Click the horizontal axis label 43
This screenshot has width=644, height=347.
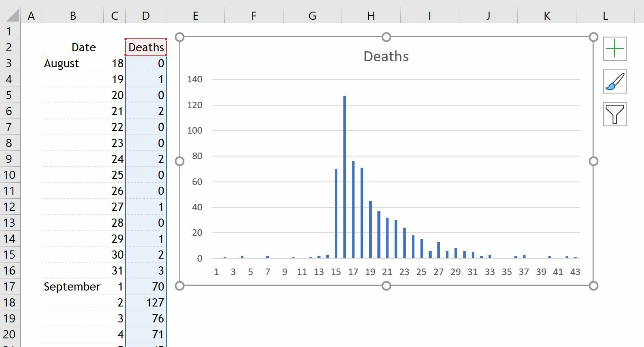click(575, 272)
